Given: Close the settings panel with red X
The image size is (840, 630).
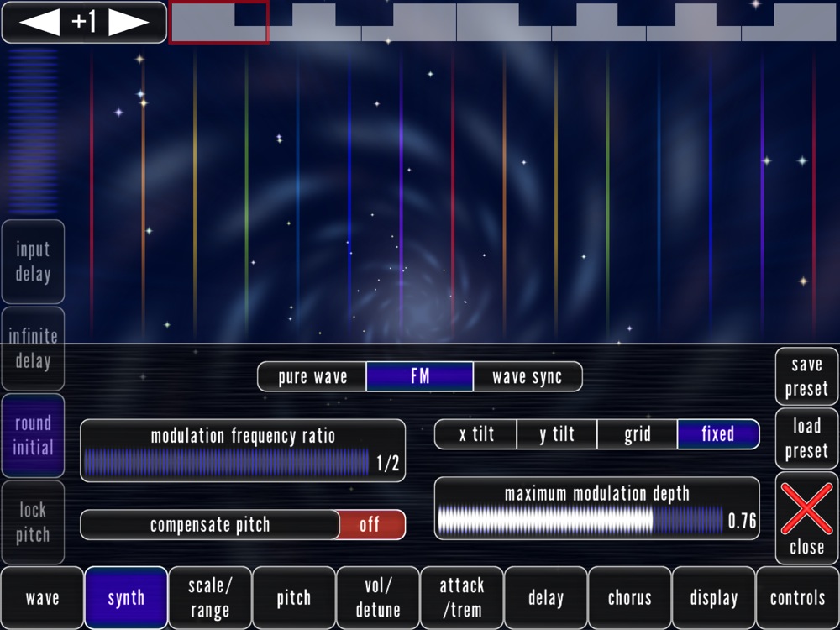Looking at the screenshot, I should [806, 518].
